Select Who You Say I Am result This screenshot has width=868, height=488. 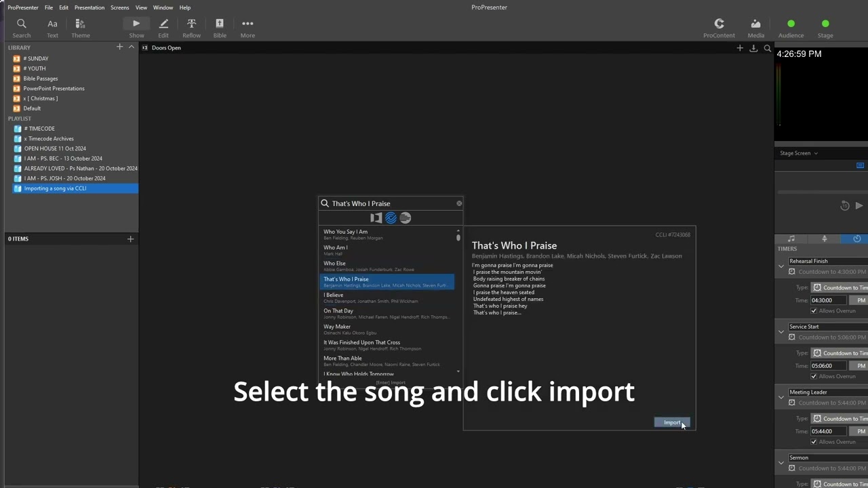tap(387, 235)
